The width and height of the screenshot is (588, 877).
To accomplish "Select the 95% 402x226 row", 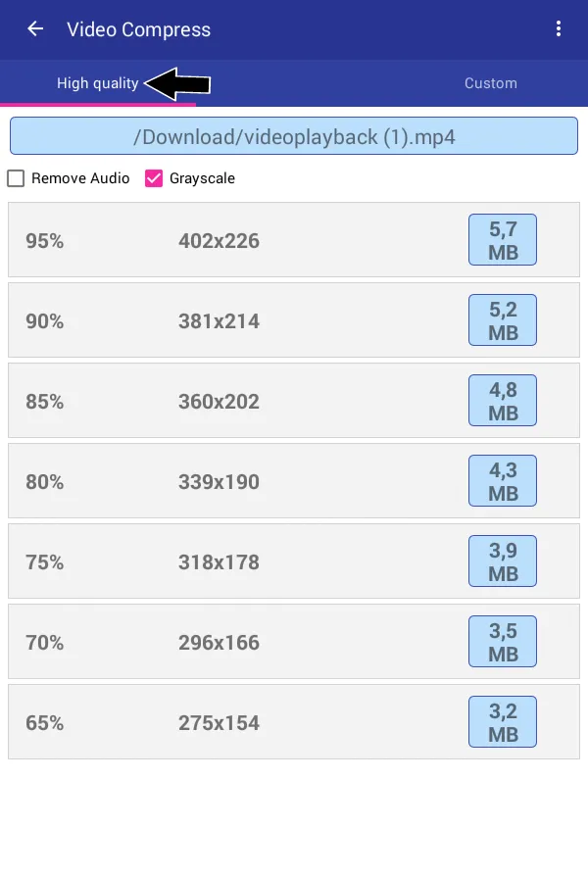I will point(294,239).
